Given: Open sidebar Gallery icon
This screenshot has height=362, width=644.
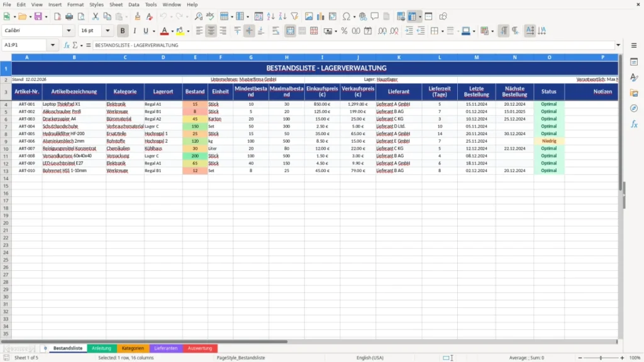Looking at the screenshot, I should pyautogui.click(x=634, y=93).
